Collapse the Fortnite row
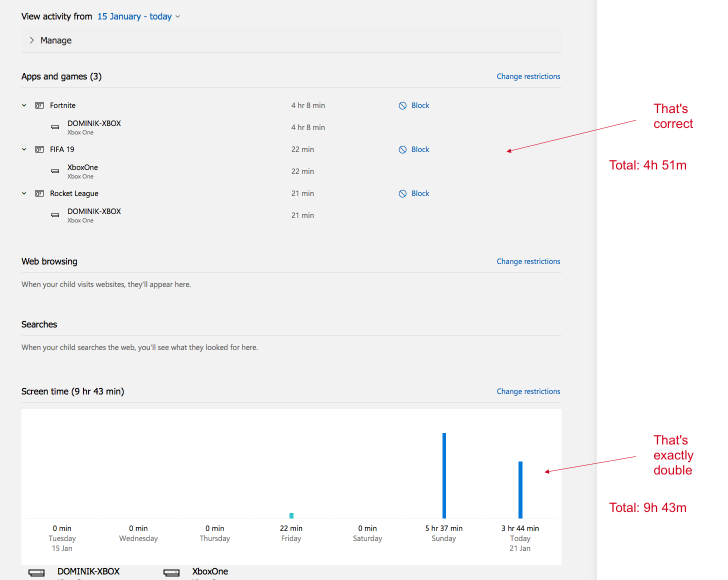The height and width of the screenshot is (580, 728). [x=24, y=105]
